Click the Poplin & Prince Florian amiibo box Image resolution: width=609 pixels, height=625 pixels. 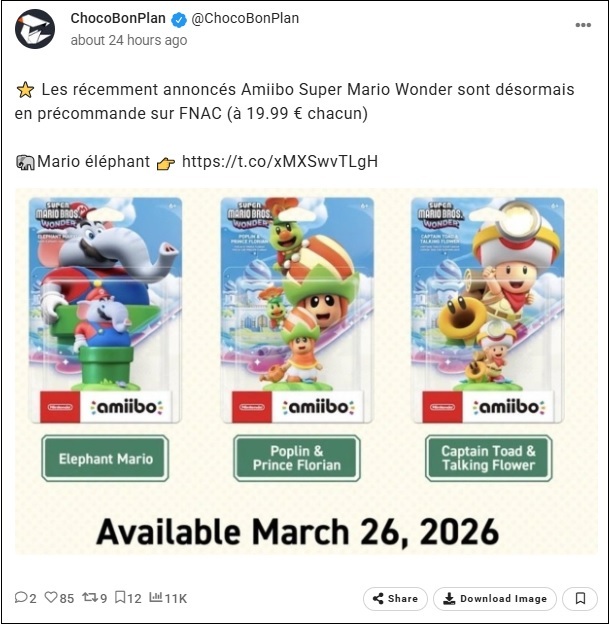pyautogui.click(x=297, y=310)
